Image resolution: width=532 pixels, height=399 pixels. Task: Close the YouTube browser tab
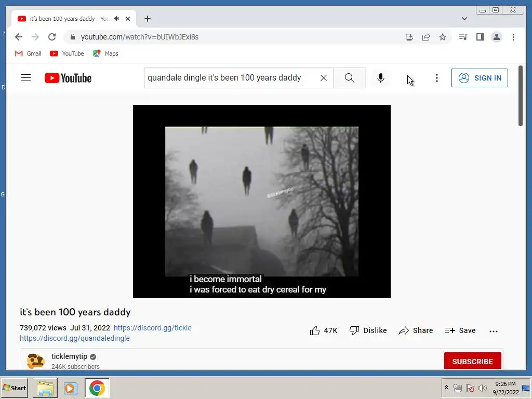[x=128, y=19]
